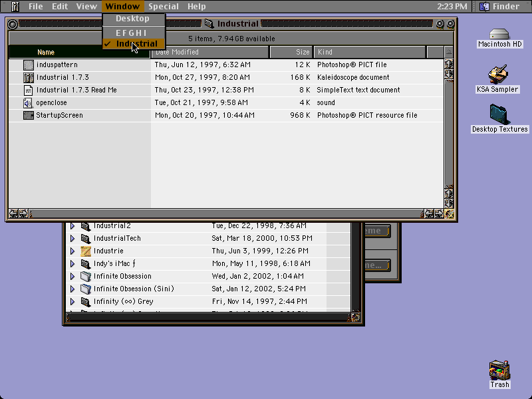
Task: Click the zoom box in Industrial title bar
Action: coord(440,24)
